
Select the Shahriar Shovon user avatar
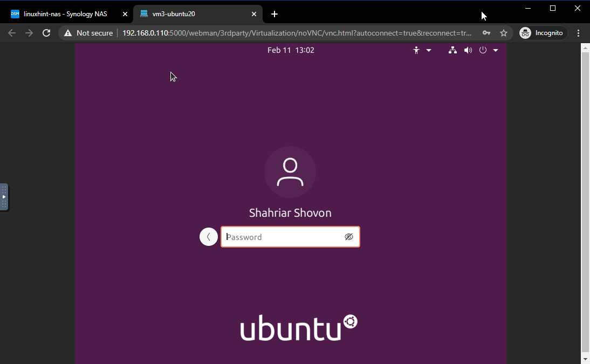(290, 172)
